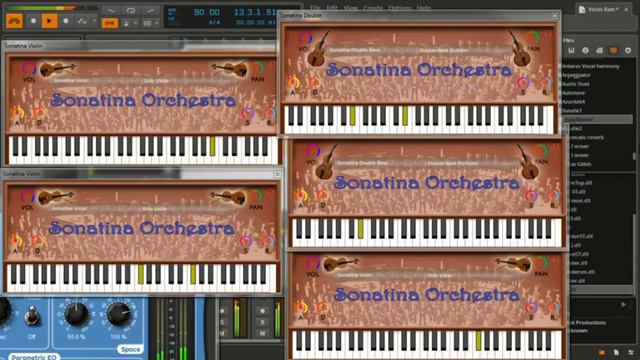Click PAN knob in second Sonatina Violin window

256,196
